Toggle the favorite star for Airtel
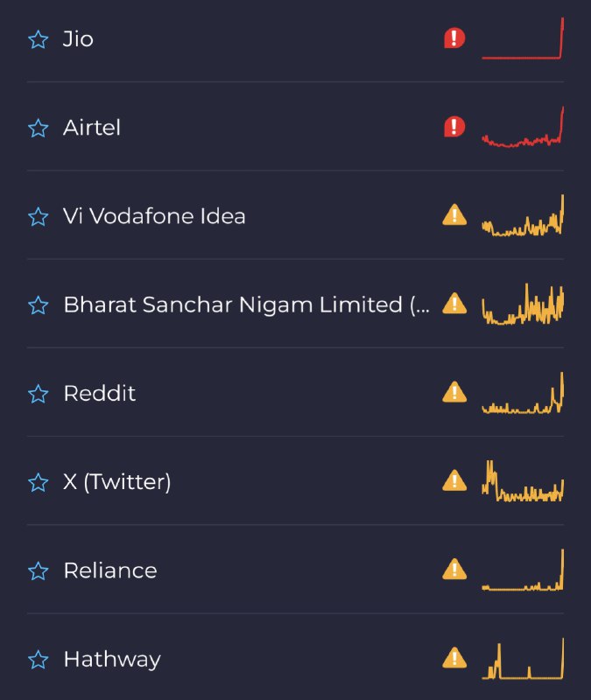The height and width of the screenshot is (700, 591). pyautogui.click(x=39, y=128)
